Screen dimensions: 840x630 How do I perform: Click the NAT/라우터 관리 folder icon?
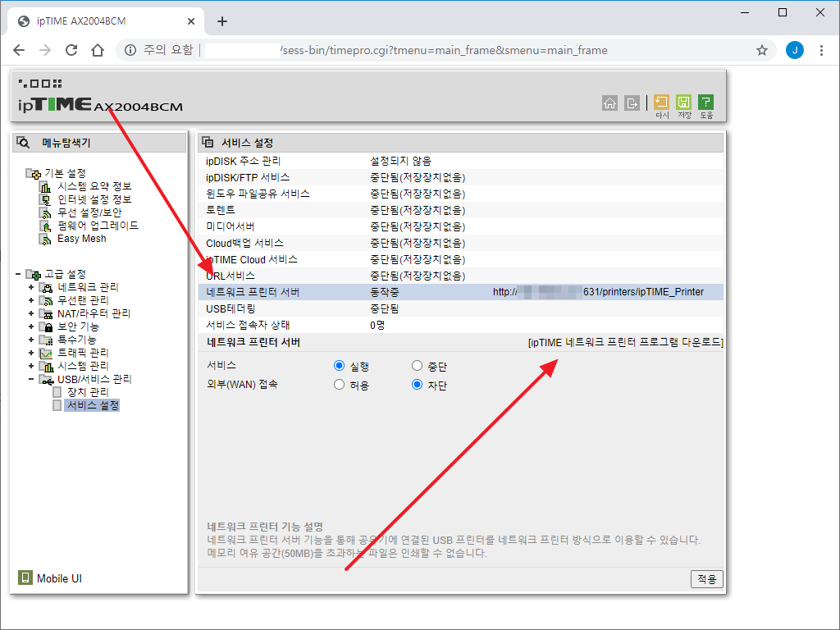coord(46,313)
